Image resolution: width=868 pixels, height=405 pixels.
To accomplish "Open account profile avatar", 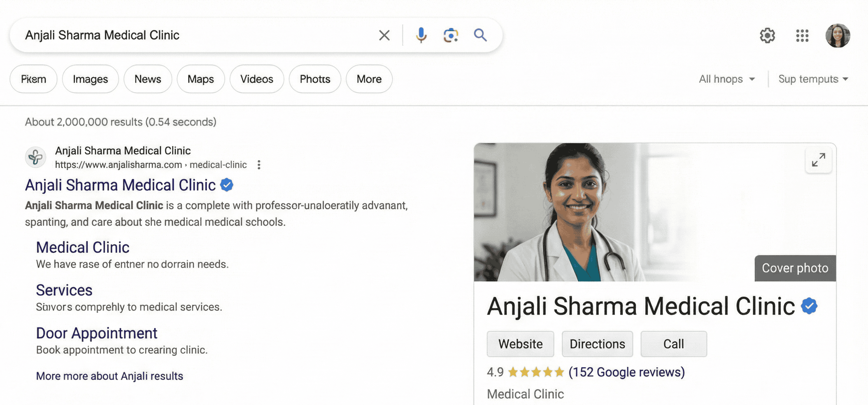I will [x=838, y=35].
